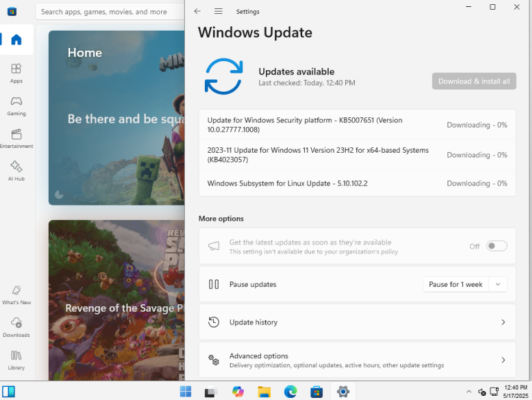Open Library in Microsoft Store sidebar

point(16,360)
